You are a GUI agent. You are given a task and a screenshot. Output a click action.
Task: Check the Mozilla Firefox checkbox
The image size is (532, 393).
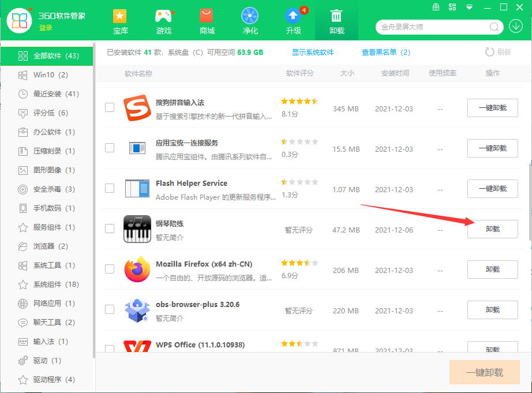pos(110,269)
